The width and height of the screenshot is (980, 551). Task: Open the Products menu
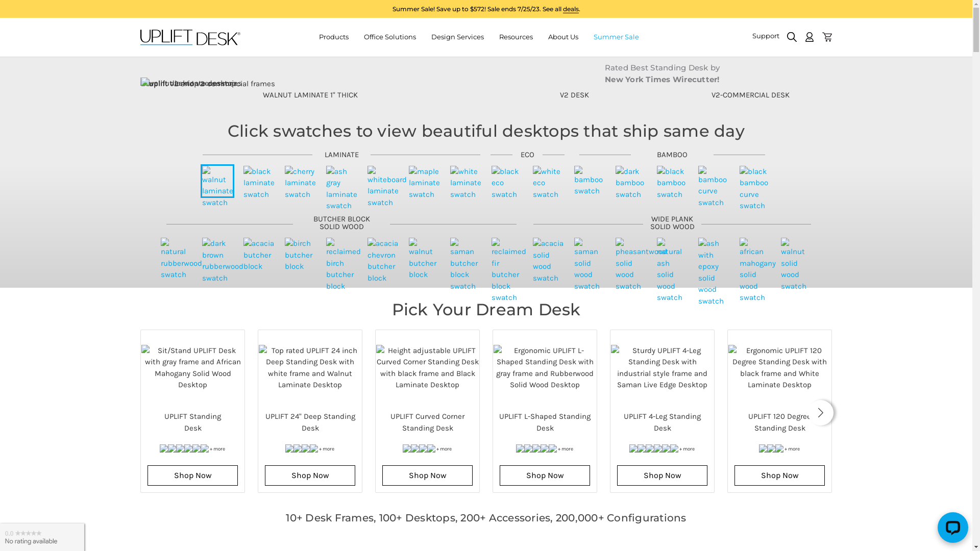coord(334,37)
